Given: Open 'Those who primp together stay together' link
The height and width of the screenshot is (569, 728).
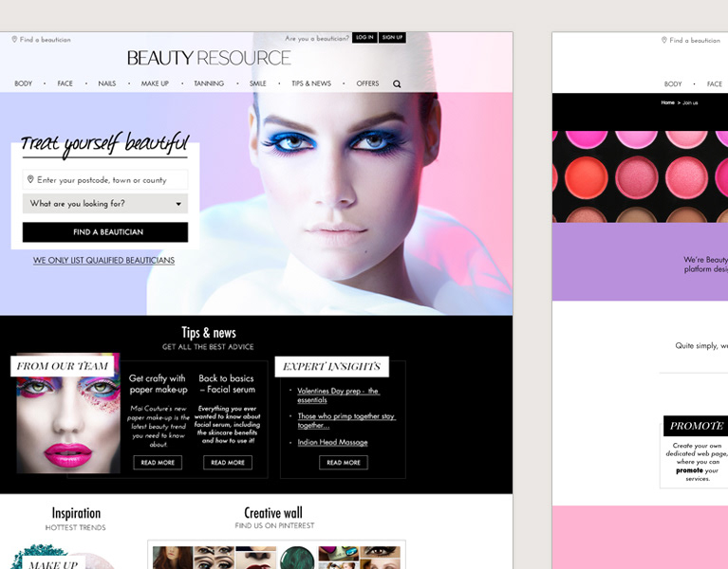Looking at the screenshot, I should pos(346,421).
